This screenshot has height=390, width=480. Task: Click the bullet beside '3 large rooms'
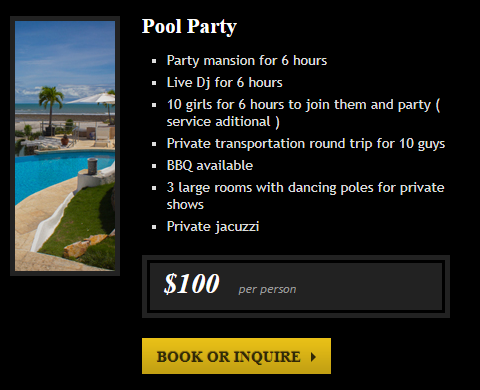154,188
